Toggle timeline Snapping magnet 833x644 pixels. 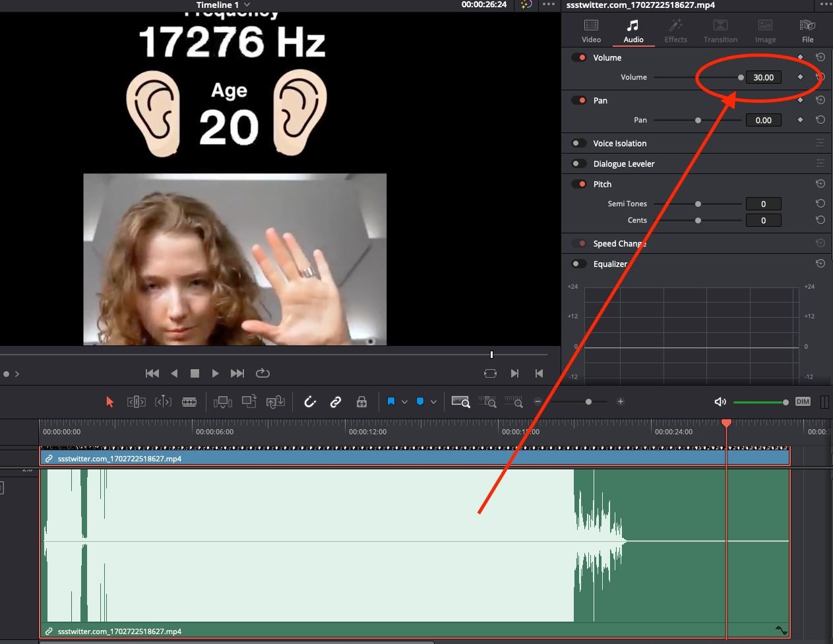310,401
